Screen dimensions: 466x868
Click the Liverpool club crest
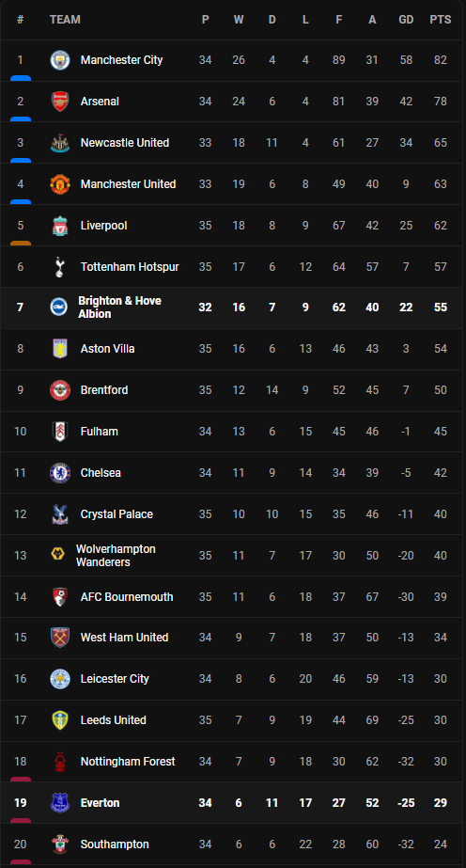(x=60, y=226)
